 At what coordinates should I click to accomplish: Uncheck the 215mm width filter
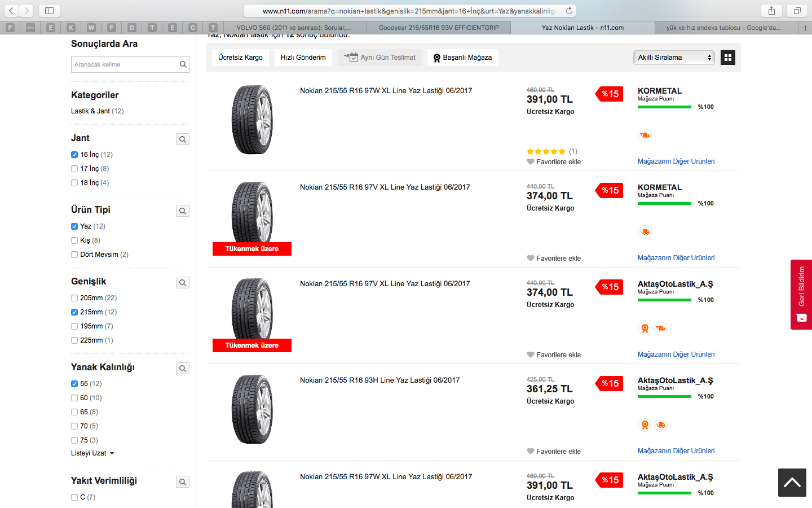click(x=74, y=312)
